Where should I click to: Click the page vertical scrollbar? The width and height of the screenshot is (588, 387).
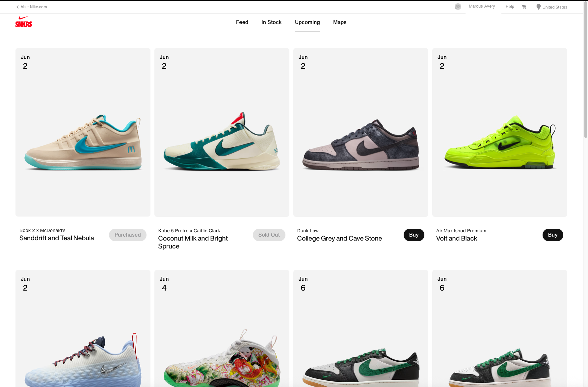(x=585, y=69)
